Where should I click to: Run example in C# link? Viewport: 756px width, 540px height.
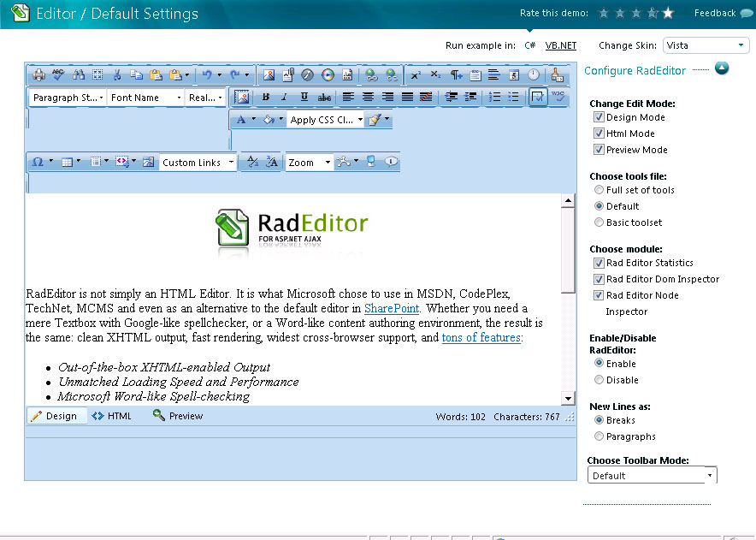point(530,45)
